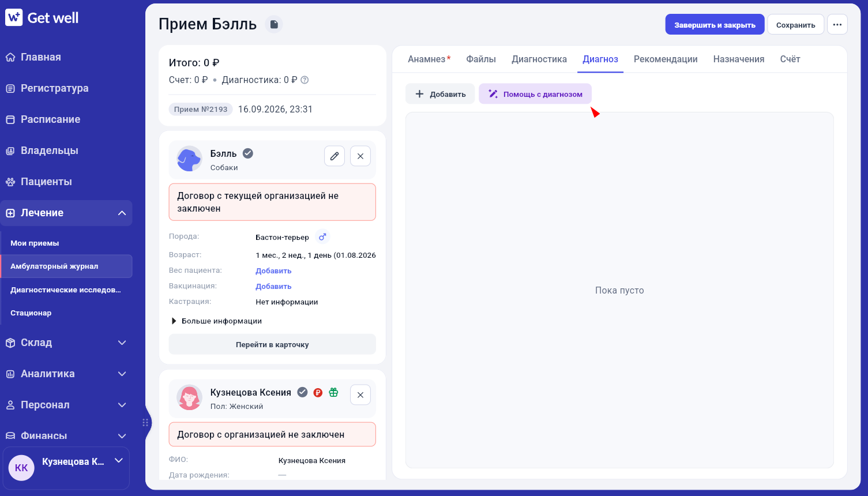
Task: Add patient weight via Вес пациента Добавить link
Action: tap(273, 270)
